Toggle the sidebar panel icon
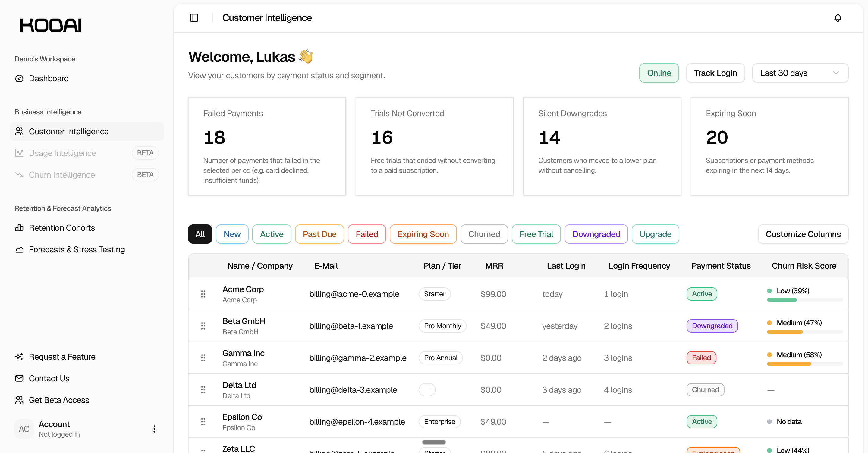868x453 pixels. tap(194, 18)
